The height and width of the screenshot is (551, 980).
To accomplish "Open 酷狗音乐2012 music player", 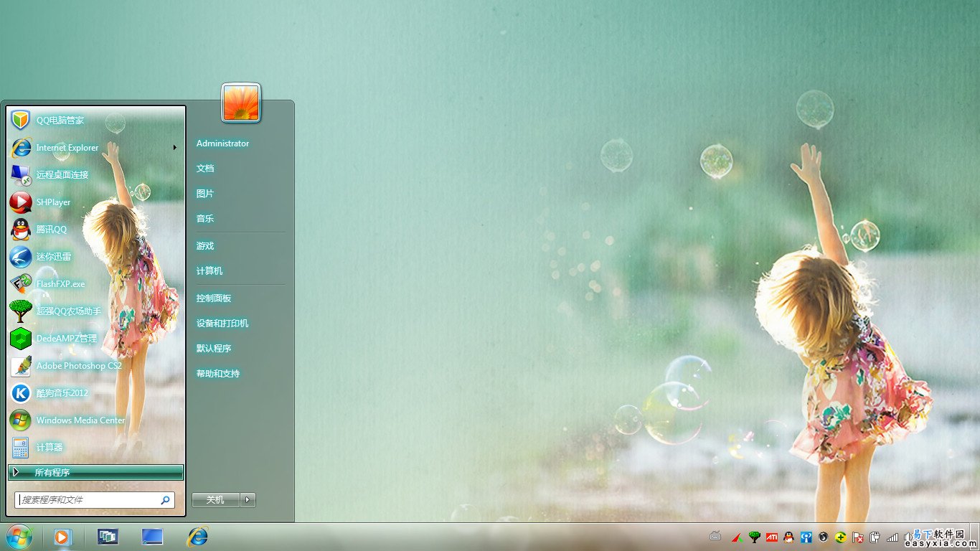I will 62,393.
